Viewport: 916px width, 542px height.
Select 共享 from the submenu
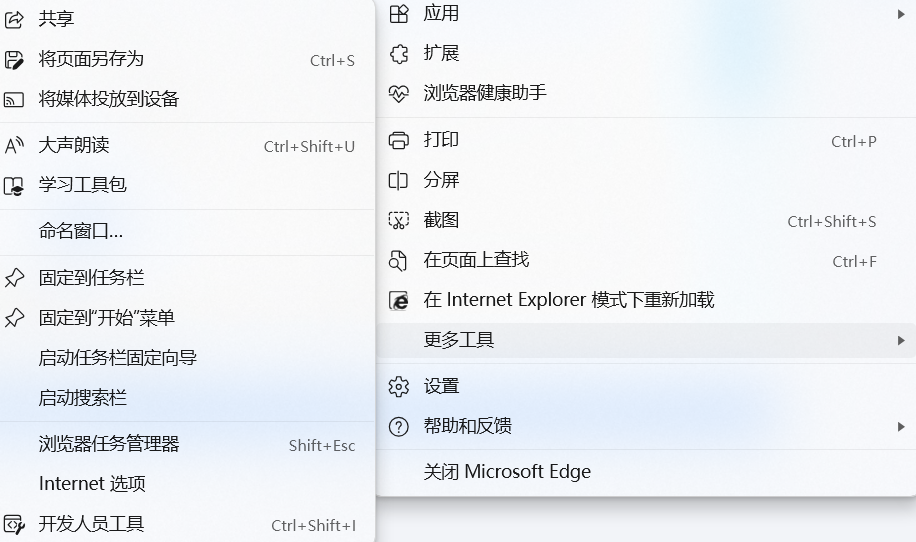[x=187, y=19]
